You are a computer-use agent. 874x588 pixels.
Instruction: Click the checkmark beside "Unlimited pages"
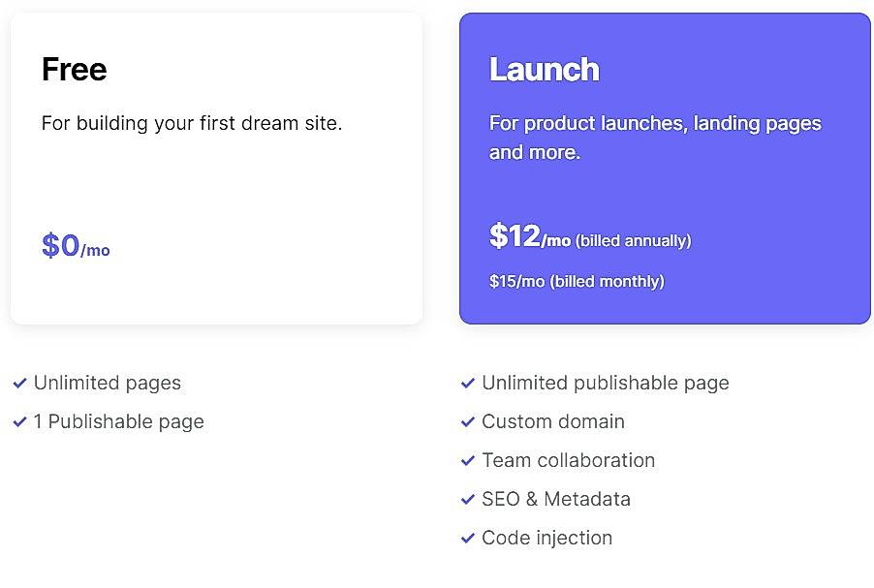pyautogui.click(x=20, y=383)
